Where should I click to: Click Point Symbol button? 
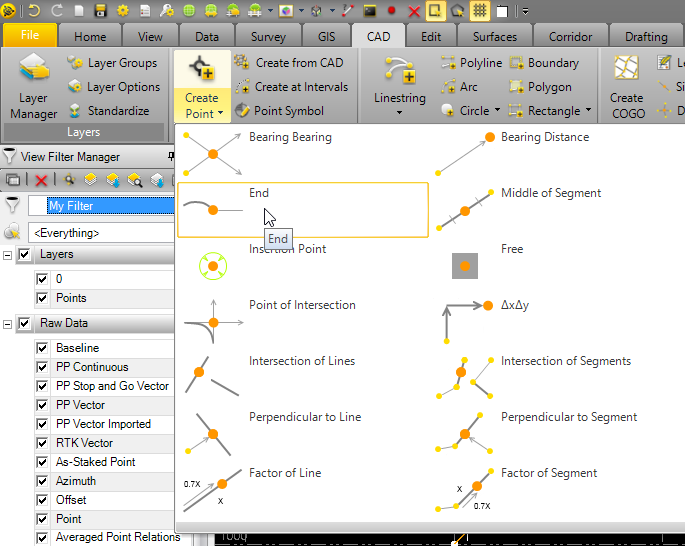280,111
